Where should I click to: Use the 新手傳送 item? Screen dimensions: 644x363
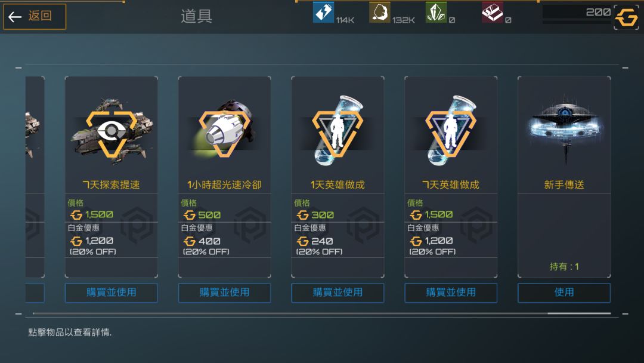564,293
